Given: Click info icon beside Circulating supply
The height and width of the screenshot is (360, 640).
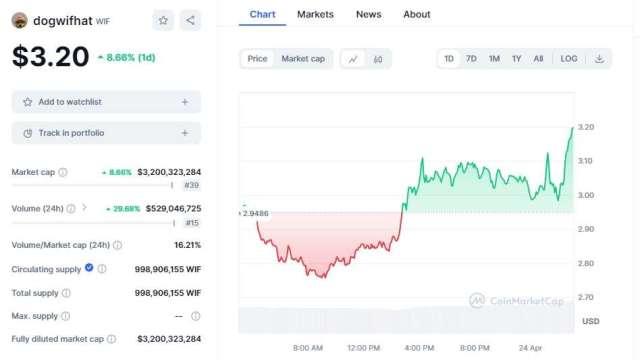Looking at the screenshot, I should (x=102, y=269).
